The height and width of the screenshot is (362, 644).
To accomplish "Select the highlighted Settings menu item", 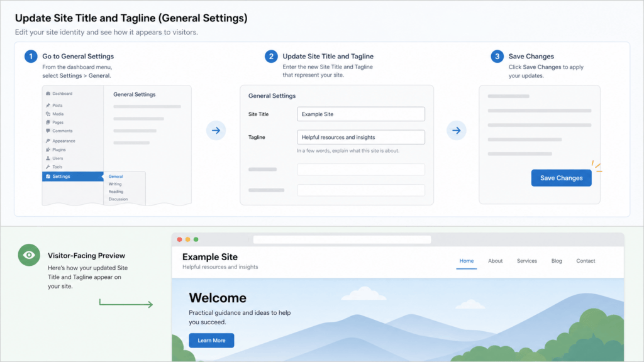I will pos(73,177).
